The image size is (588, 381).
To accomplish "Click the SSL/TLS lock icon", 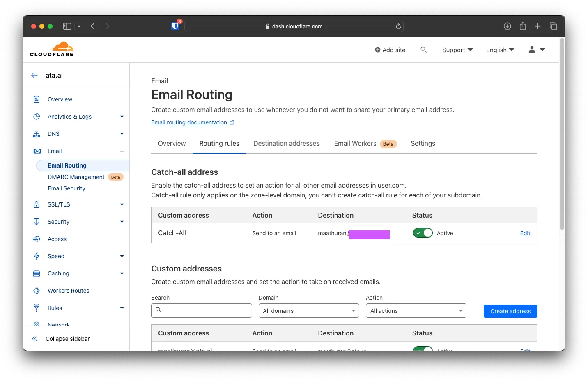I will (37, 204).
